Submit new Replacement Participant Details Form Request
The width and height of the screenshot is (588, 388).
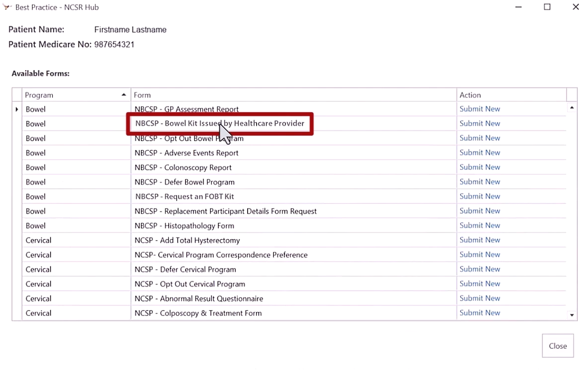coord(480,211)
